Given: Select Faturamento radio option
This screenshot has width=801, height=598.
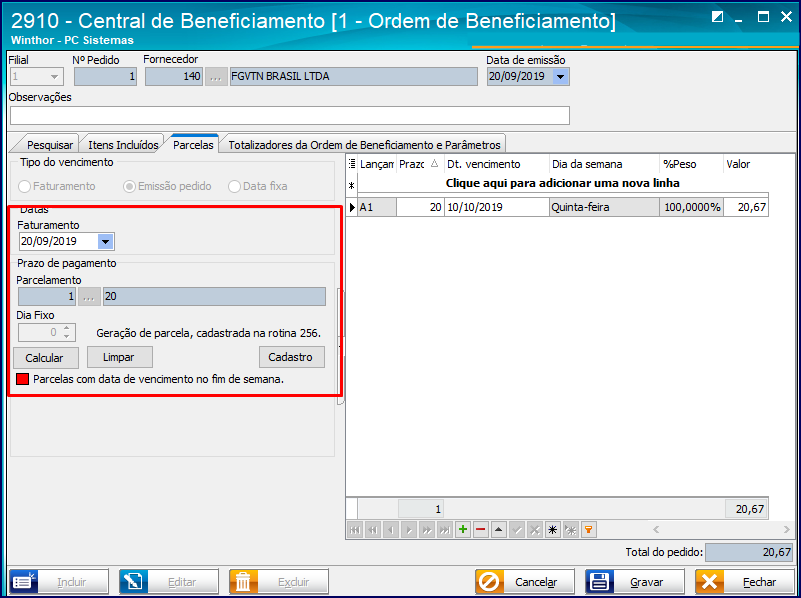Looking at the screenshot, I should click(x=24, y=186).
